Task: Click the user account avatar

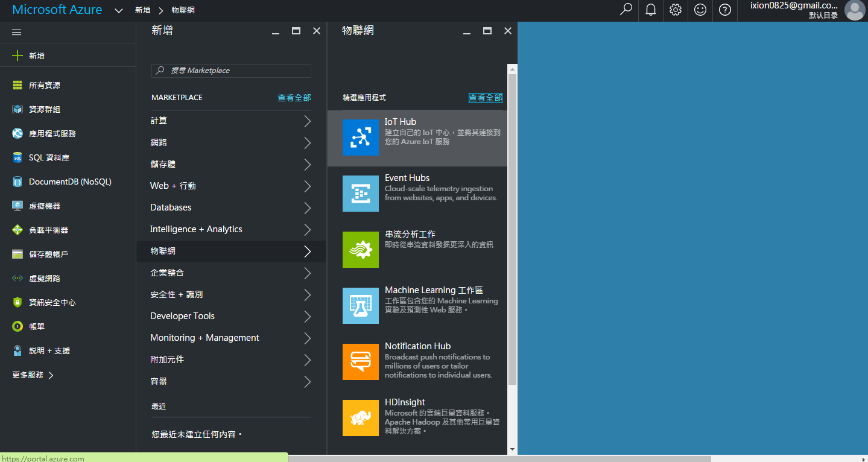Action: (x=855, y=10)
